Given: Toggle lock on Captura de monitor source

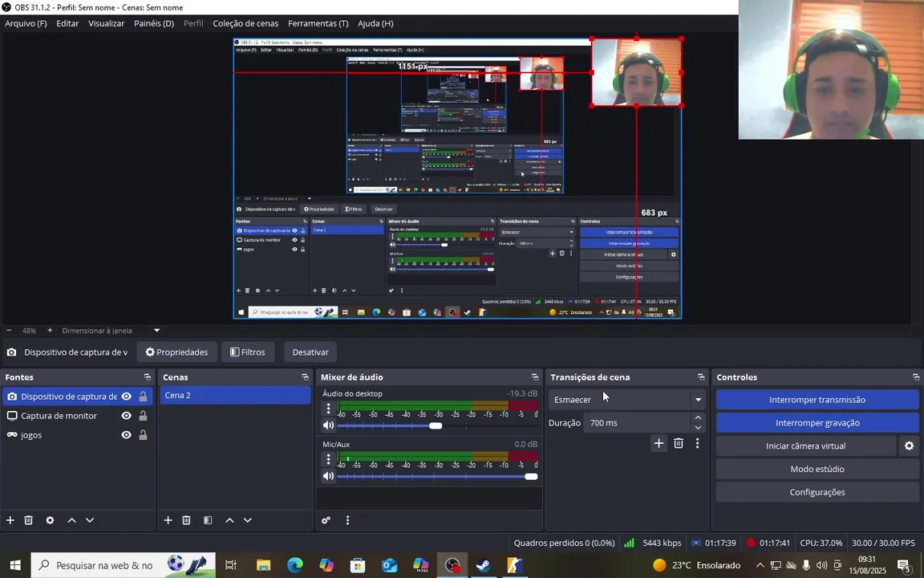Looking at the screenshot, I should [144, 416].
